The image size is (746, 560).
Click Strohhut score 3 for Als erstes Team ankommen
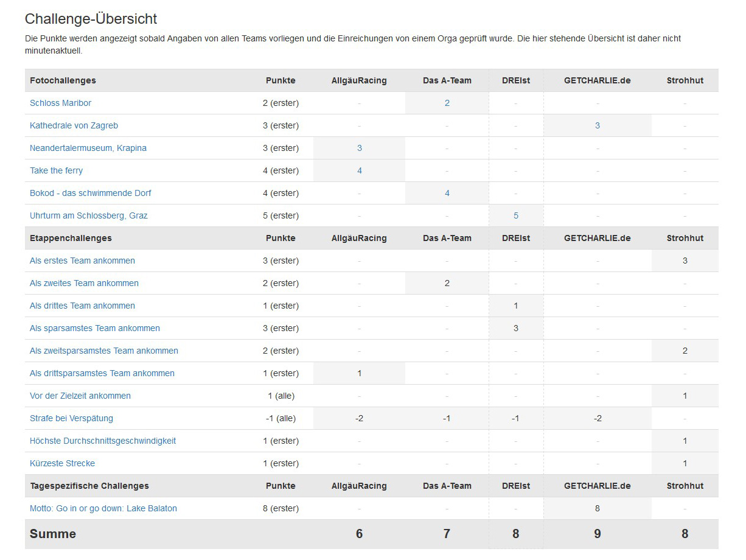coord(685,261)
